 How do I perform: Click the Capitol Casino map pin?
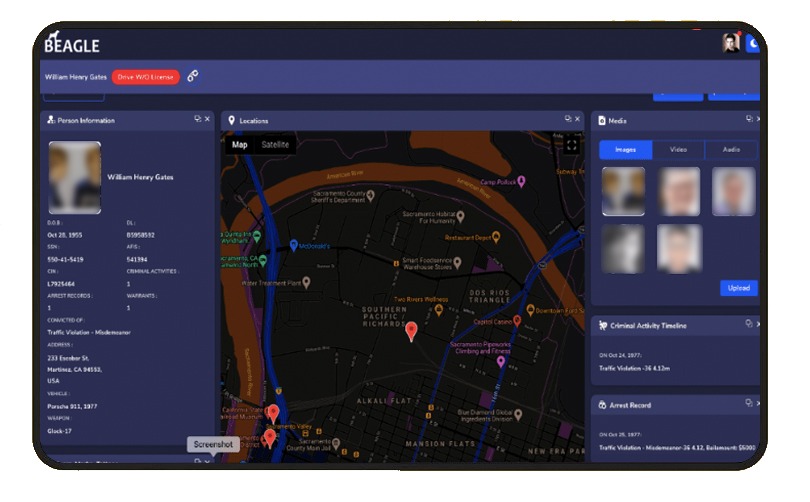(x=517, y=321)
